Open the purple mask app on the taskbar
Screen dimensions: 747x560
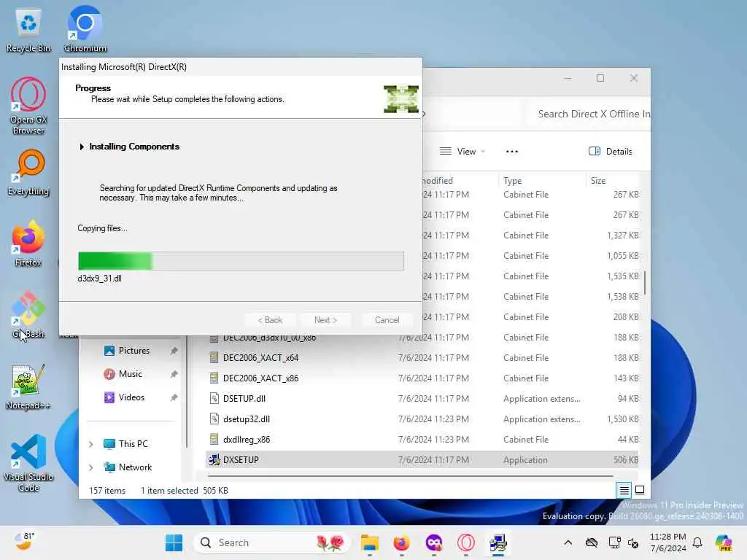coord(433,542)
